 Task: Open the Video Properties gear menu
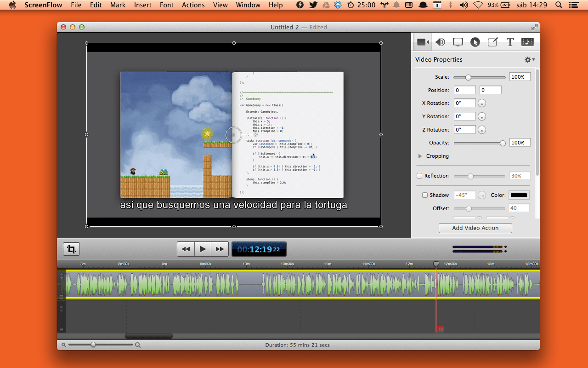(530, 60)
